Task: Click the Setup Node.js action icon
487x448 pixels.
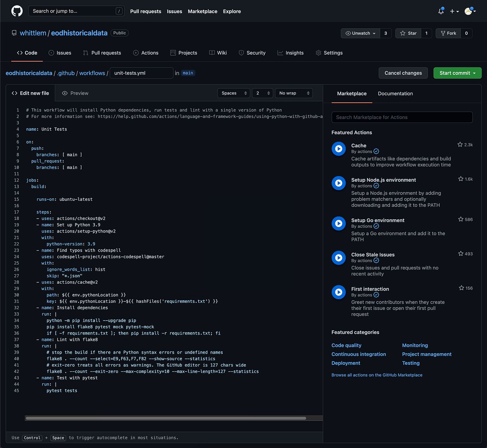Action: (338, 183)
